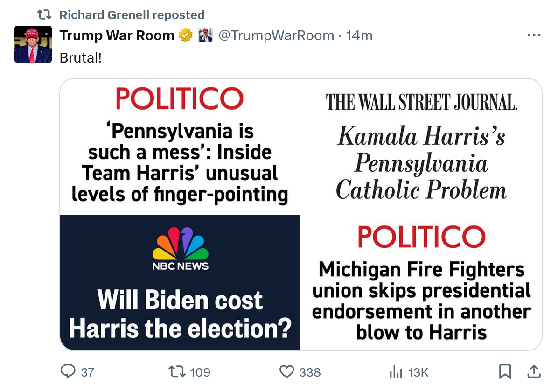Click the Politico Michigan Fire Fighters headline
The height and width of the screenshot is (392, 558).
pos(421,301)
